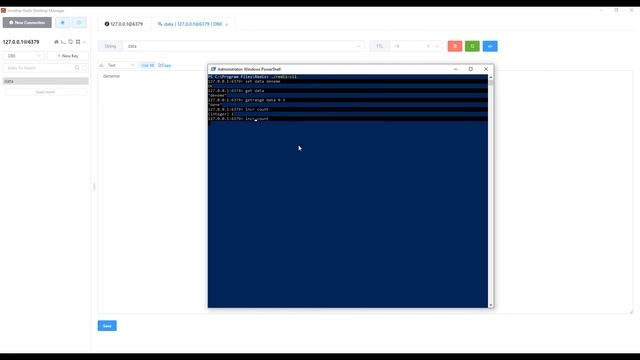
Task: Open the DB0 database dropdown
Action: pyautogui.click(x=23, y=56)
